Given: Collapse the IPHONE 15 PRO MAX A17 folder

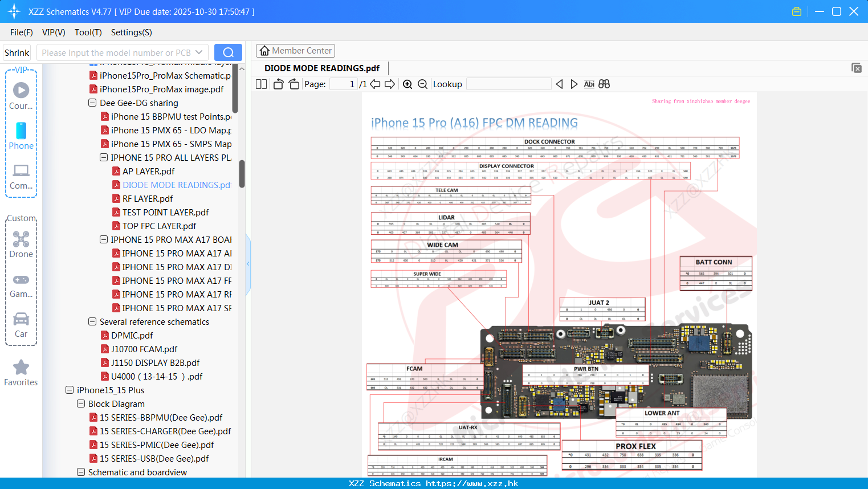Looking at the screenshot, I should (104, 240).
